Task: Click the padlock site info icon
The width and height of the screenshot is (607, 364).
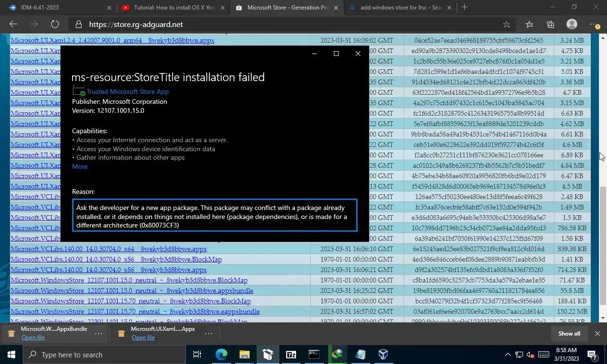Action: (79, 25)
